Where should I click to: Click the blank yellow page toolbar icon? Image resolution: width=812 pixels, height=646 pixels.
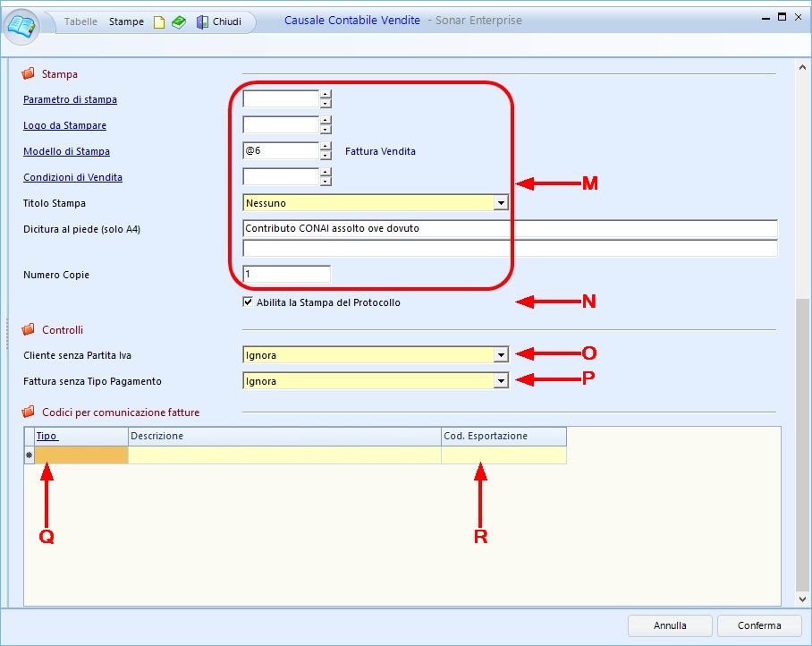coord(159,21)
